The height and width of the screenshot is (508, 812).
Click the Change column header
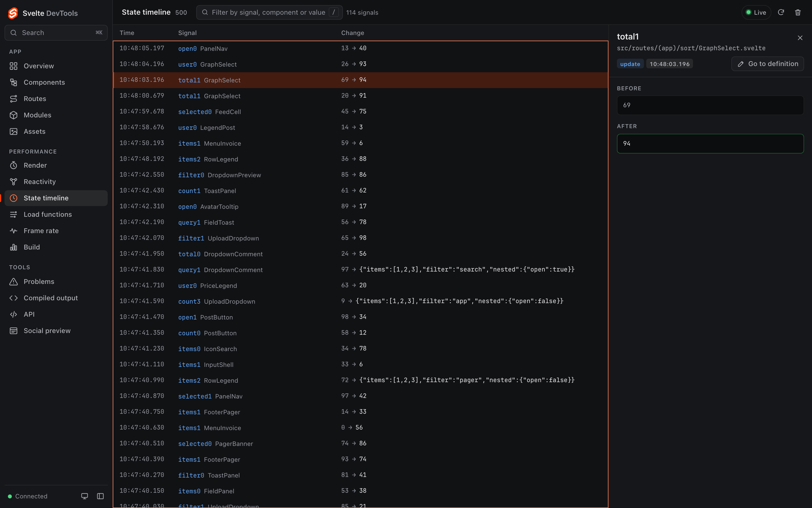pos(353,33)
